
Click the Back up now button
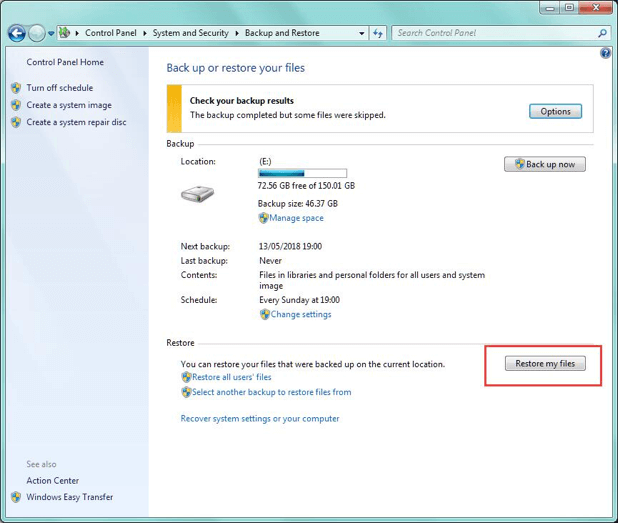[x=545, y=164]
